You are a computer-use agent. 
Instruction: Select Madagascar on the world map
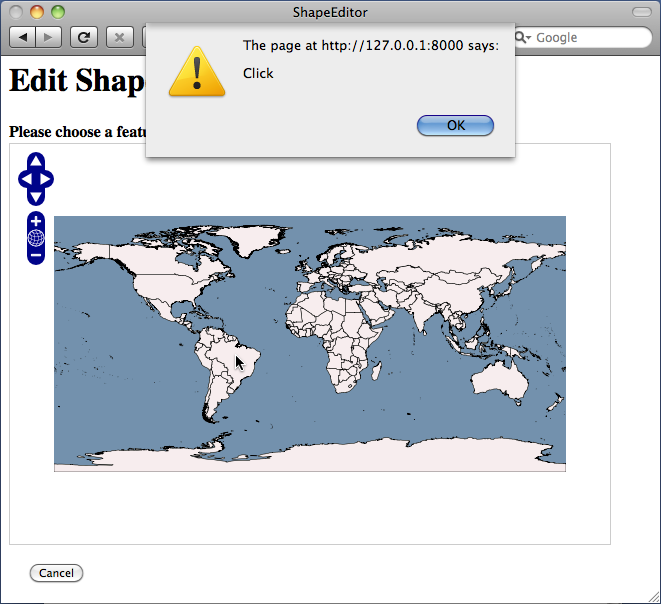point(377,372)
